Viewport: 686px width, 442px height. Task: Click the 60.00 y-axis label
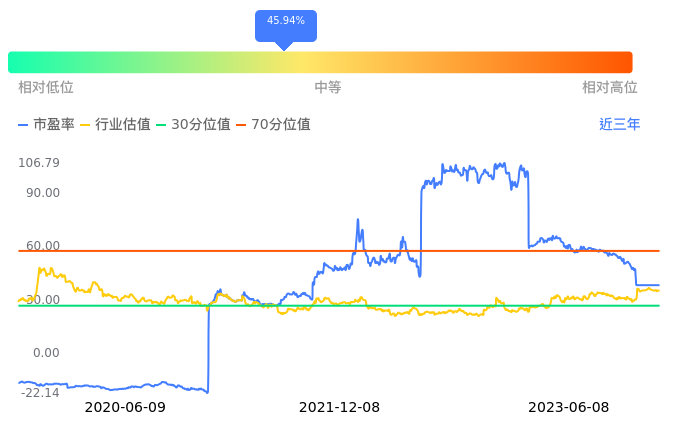(43, 246)
